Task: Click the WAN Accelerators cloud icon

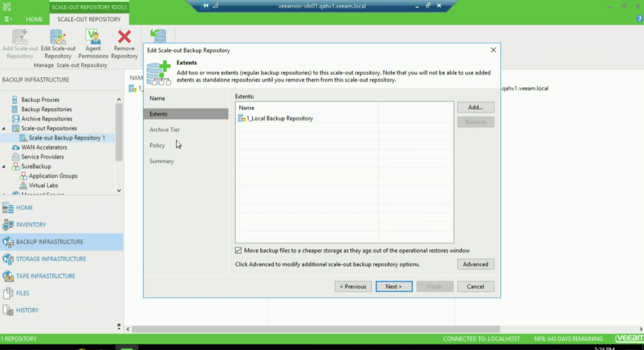Action: click(x=15, y=147)
